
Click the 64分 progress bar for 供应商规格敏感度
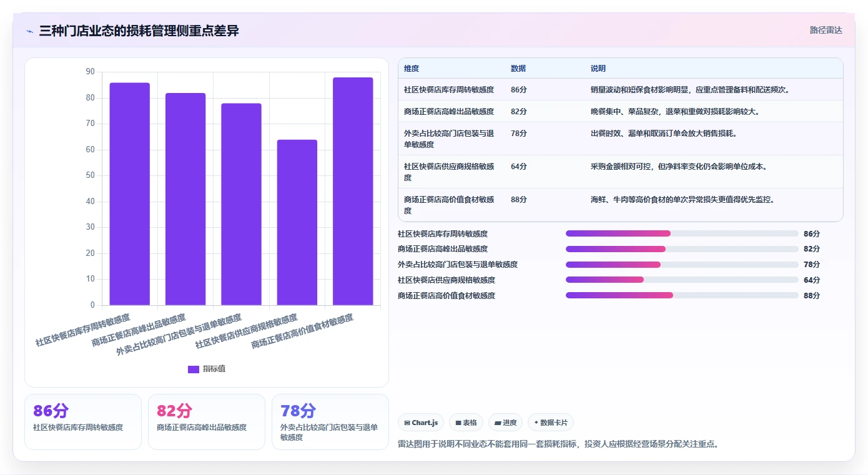[x=682, y=280]
